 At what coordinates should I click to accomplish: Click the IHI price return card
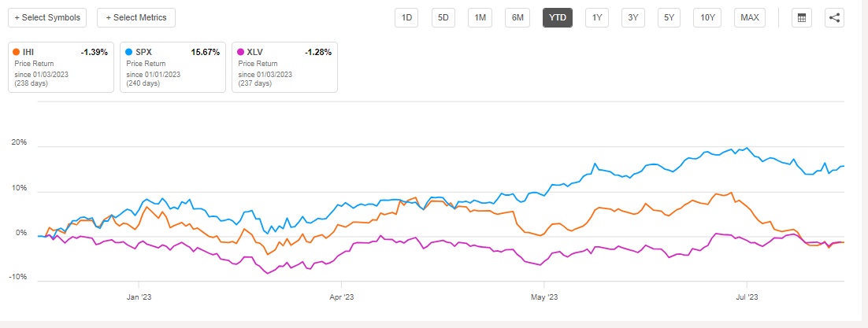[x=61, y=67]
